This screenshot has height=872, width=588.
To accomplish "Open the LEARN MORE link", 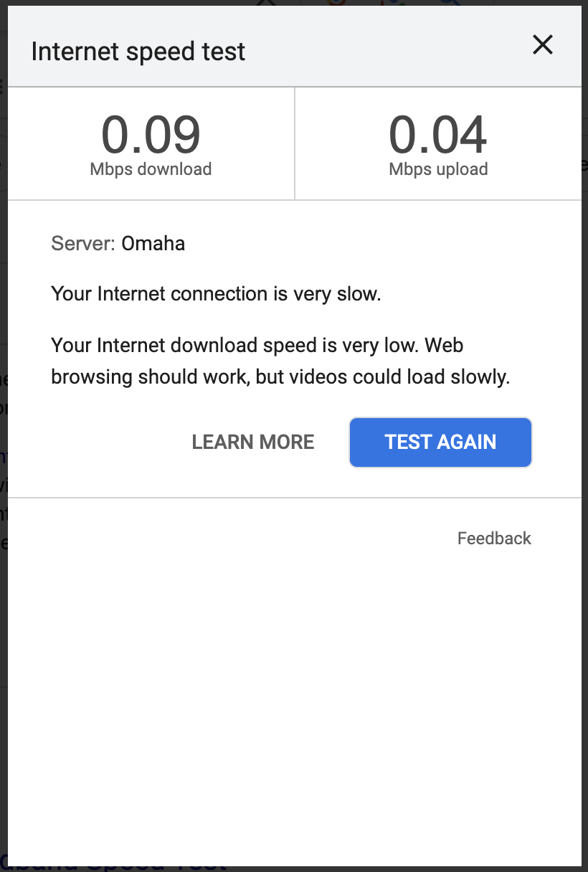I will 253,442.
